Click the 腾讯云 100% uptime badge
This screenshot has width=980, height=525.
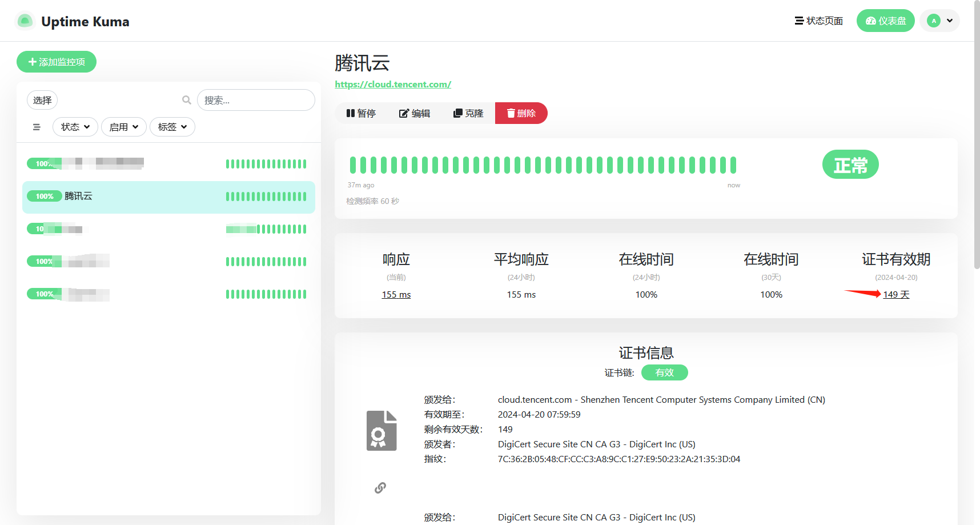(45, 197)
